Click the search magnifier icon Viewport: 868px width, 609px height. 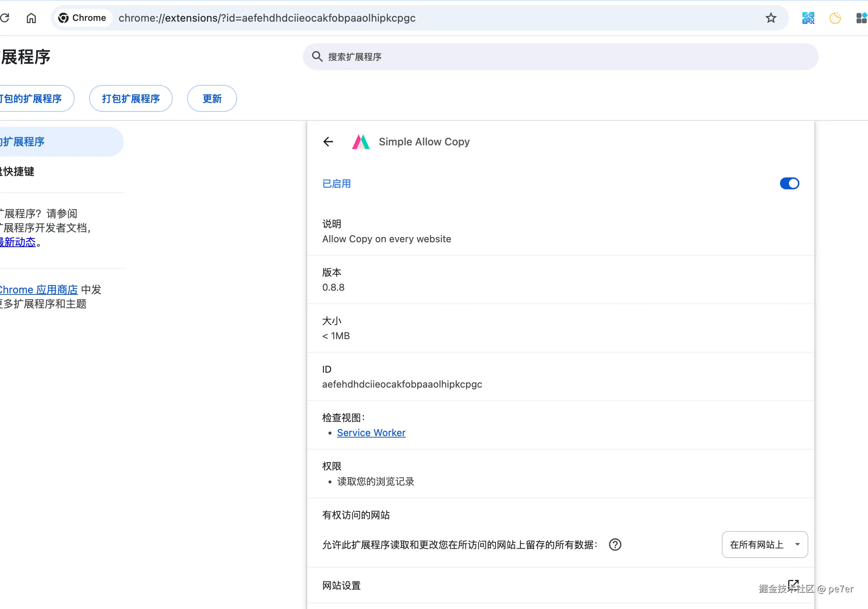(317, 57)
